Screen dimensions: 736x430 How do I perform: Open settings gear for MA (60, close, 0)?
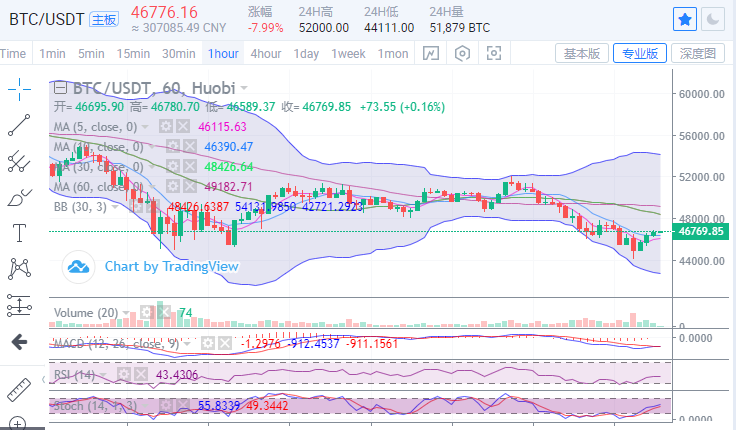(173, 186)
